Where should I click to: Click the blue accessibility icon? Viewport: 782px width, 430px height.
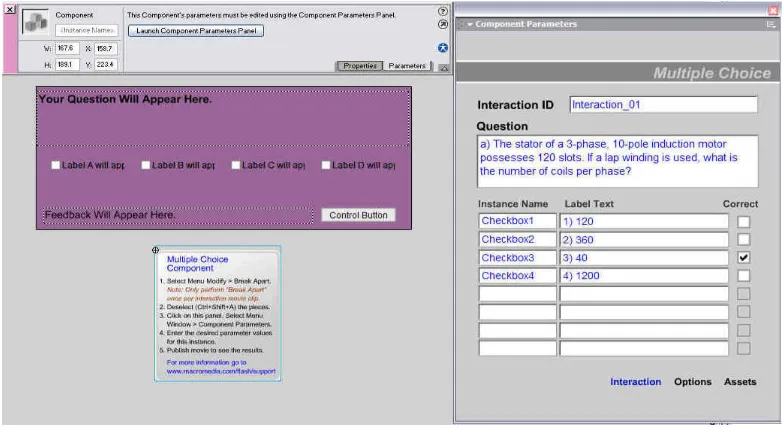coord(443,48)
